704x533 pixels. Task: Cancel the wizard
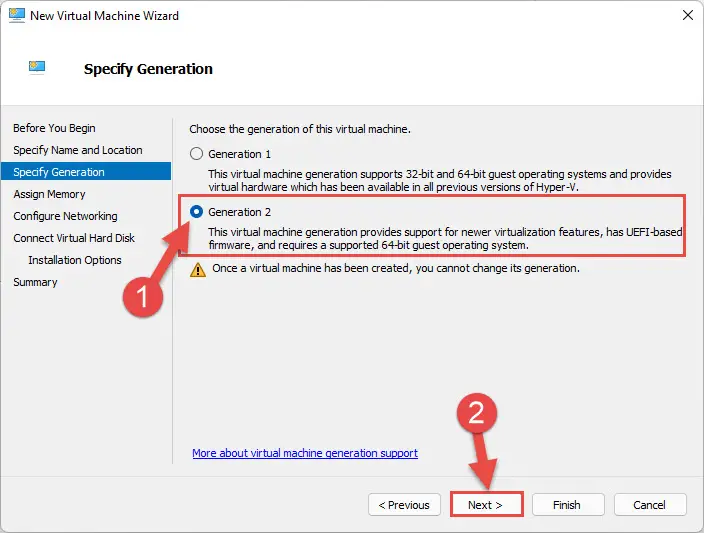pyautogui.click(x=650, y=505)
